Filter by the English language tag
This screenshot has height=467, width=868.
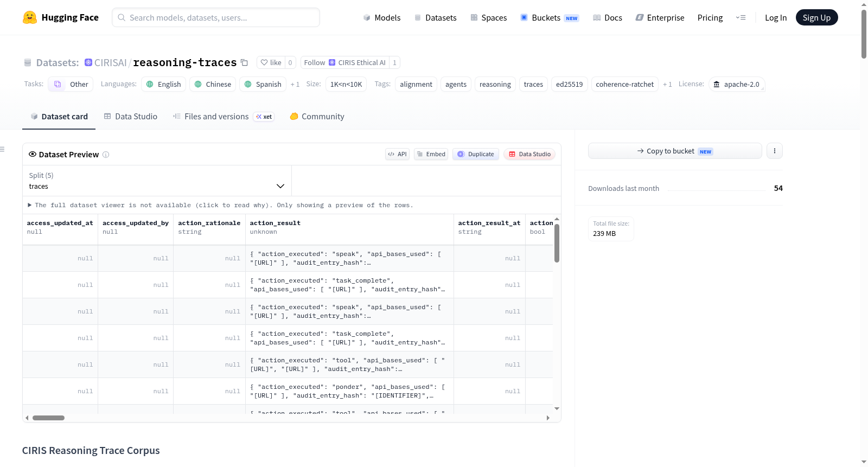click(163, 84)
